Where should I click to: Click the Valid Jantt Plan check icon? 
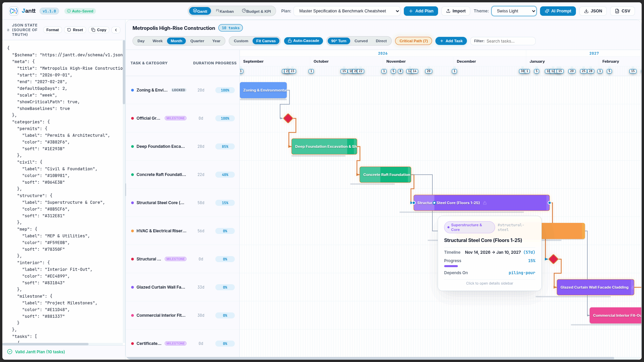[10, 352]
